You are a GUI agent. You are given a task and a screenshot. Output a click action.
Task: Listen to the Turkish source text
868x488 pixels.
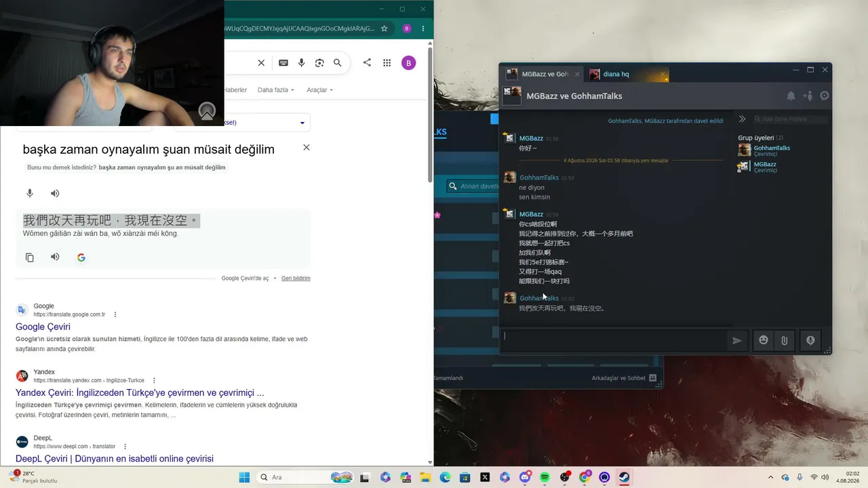coord(55,193)
